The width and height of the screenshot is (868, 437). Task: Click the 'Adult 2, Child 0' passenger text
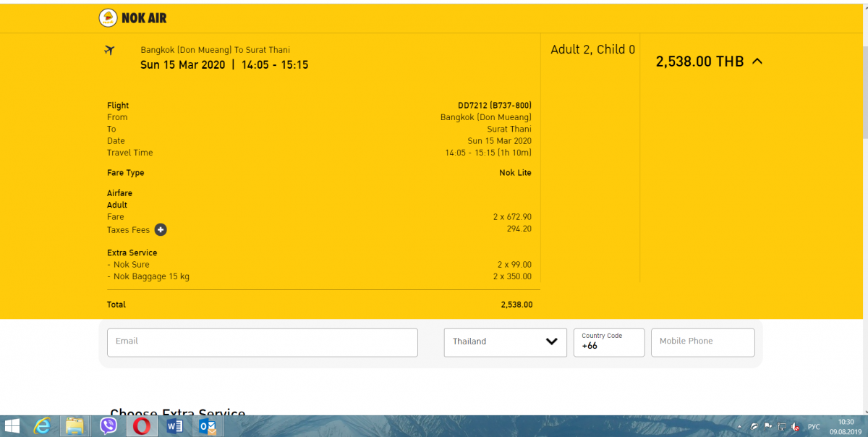(x=593, y=50)
